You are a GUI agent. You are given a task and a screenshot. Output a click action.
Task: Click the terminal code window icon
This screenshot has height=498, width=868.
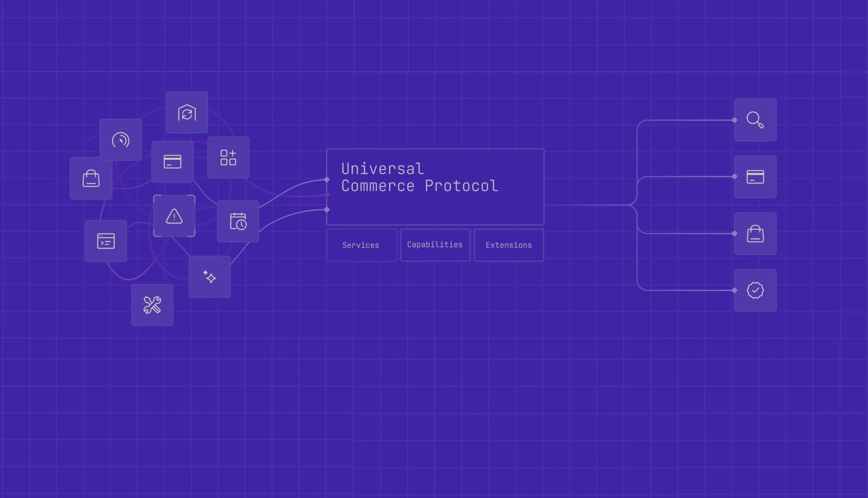tap(106, 241)
